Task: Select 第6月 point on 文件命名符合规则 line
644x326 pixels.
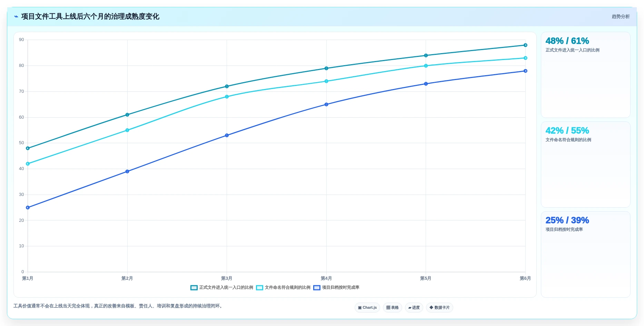Action: point(525,58)
